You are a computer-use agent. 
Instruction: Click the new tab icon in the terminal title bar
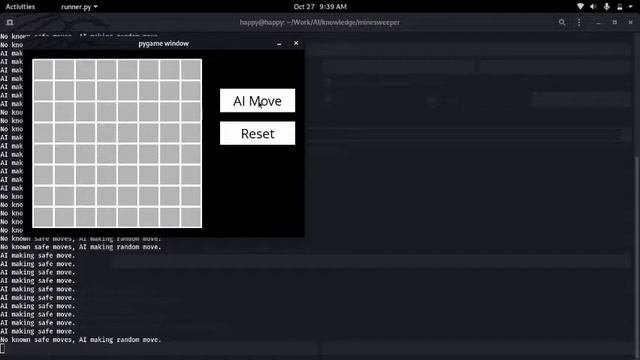10,22
